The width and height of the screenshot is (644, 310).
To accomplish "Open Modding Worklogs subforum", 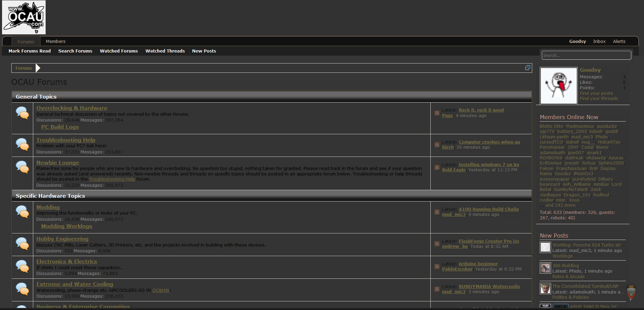I will tap(67, 226).
